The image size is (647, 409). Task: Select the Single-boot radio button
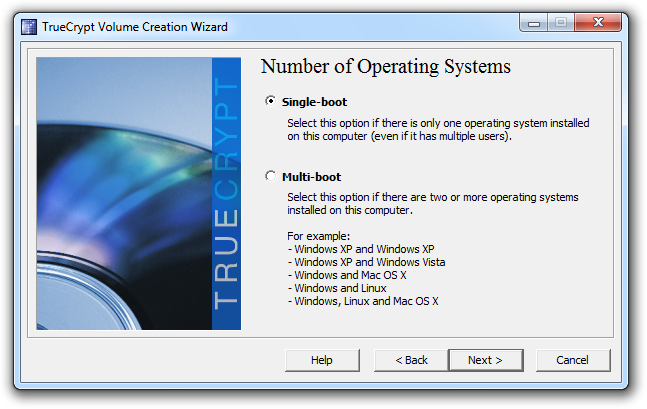tap(270, 101)
